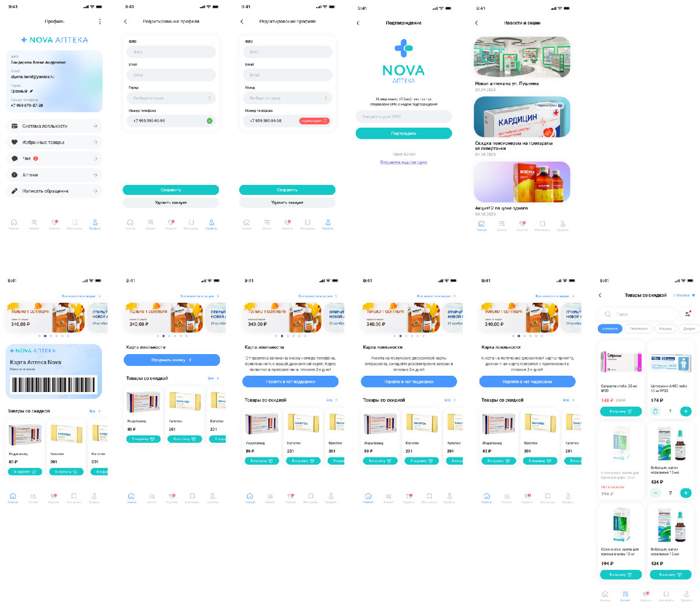
Task: Go back from the Новости и акции screen
Action: [x=477, y=23]
